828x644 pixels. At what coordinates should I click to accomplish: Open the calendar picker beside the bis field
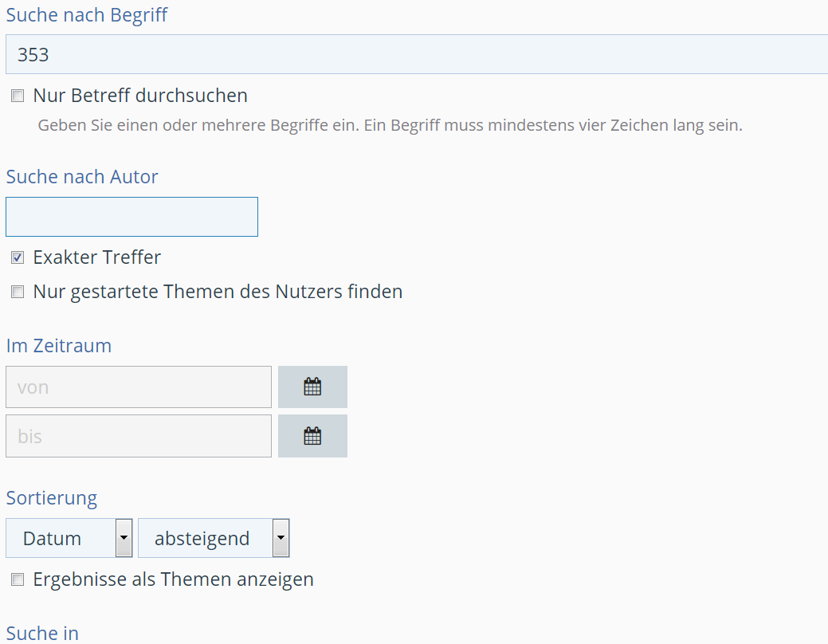[x=312, y=436]
